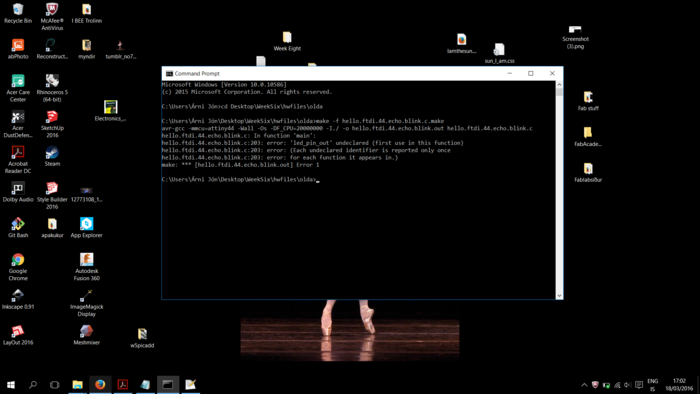
Task: Change the ENG input language
Action: tap(652, 385)
